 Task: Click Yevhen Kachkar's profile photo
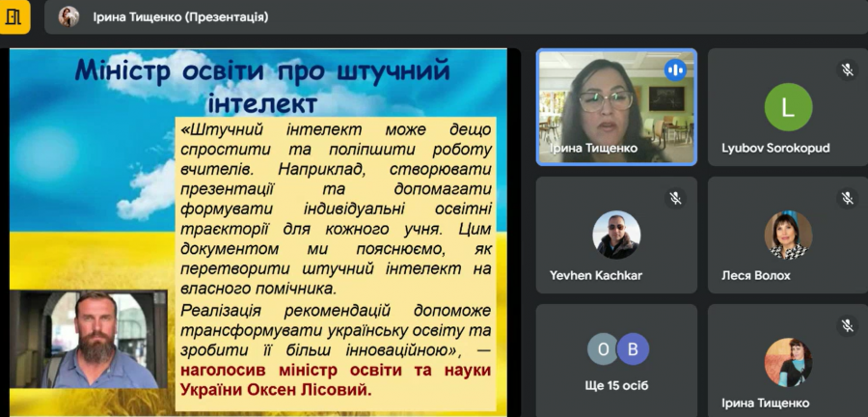pos(616,235)
